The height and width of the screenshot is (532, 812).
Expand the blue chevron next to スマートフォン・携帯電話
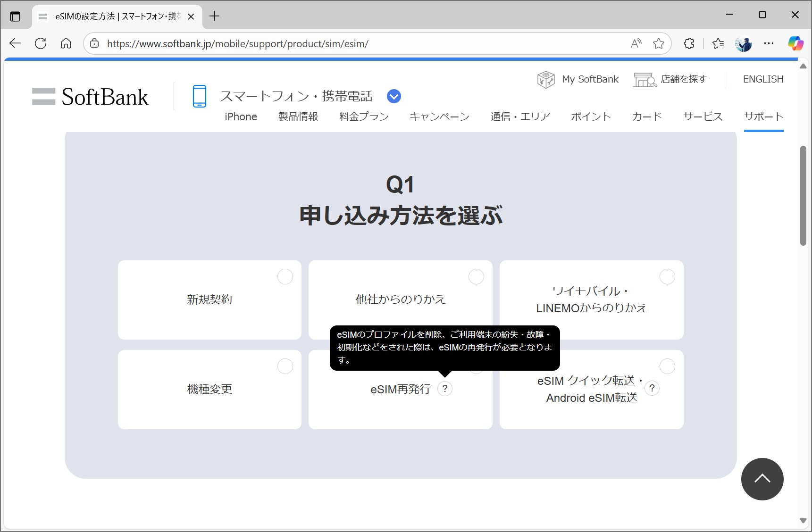393,96
